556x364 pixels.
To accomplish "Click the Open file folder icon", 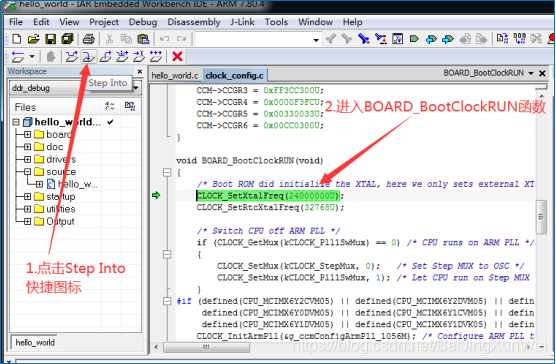I will pos(34,39).
